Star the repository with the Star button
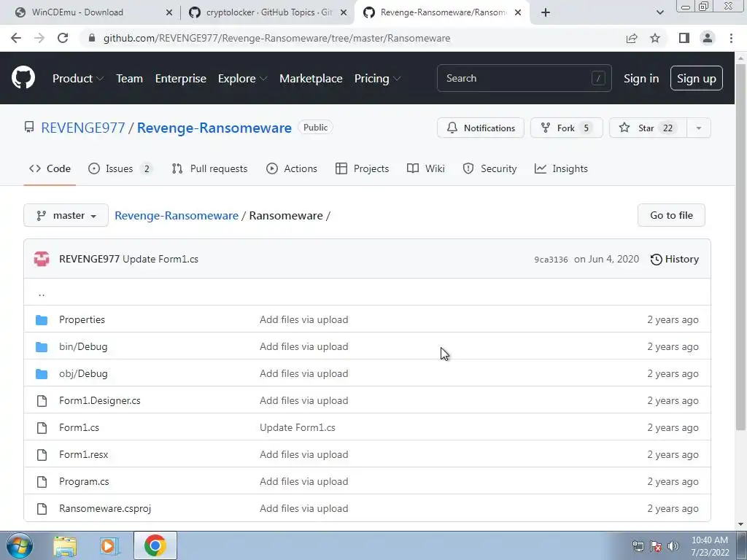Image resolution: width=747 pixels, height=560 pixels. click(648, 128)
